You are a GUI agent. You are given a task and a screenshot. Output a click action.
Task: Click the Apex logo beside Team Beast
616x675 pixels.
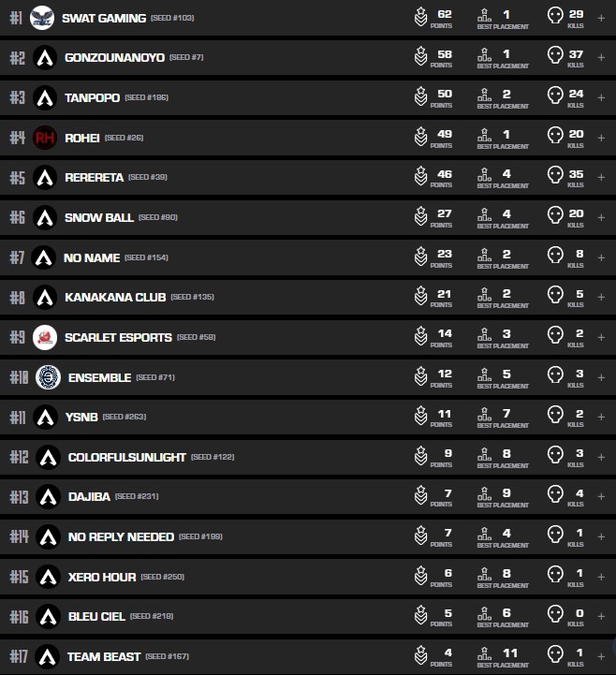(x=47, y=656)
